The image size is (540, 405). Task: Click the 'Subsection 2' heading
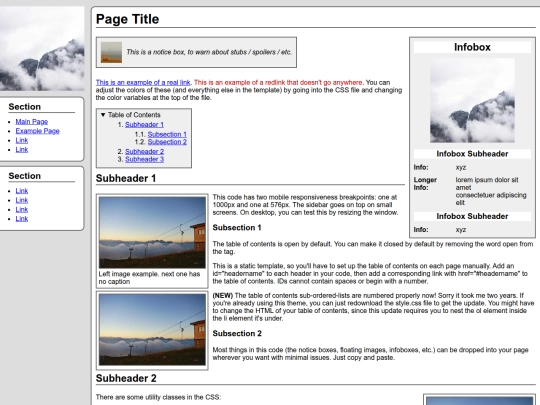tap(237, 334)
